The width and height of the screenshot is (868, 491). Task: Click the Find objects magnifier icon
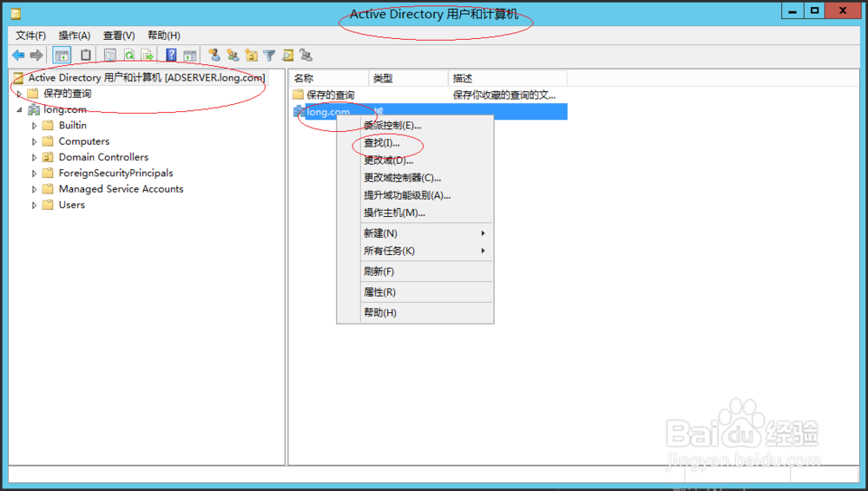click(x=288, y=56)
